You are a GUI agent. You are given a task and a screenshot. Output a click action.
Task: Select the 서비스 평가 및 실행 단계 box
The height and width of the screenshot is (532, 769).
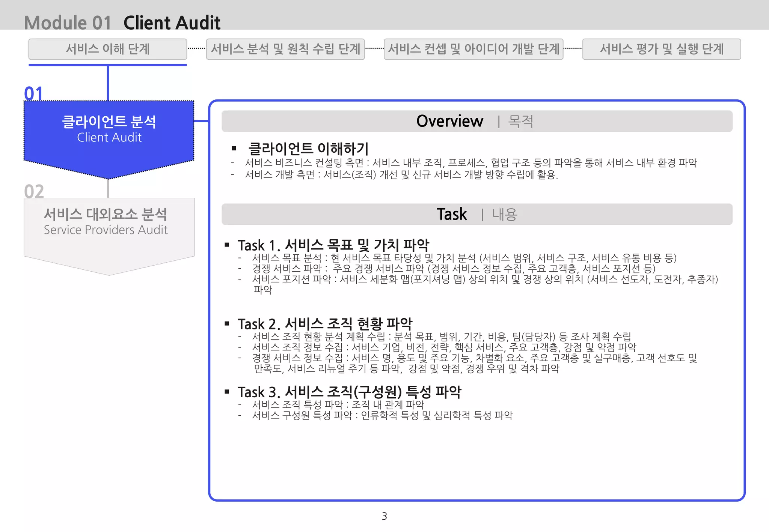pos(662,49)
